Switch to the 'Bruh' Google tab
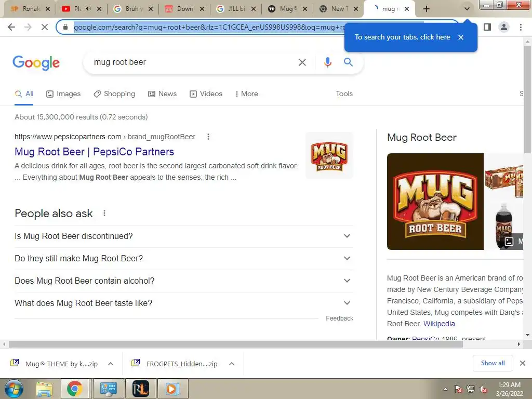This screenshot has width=532, height=399. [132, 9]
